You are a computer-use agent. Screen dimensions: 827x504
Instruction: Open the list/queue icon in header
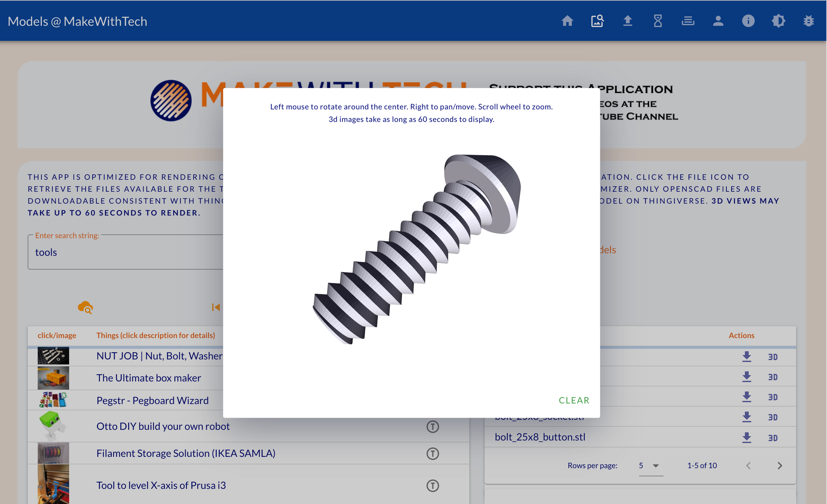coord(688,21)
